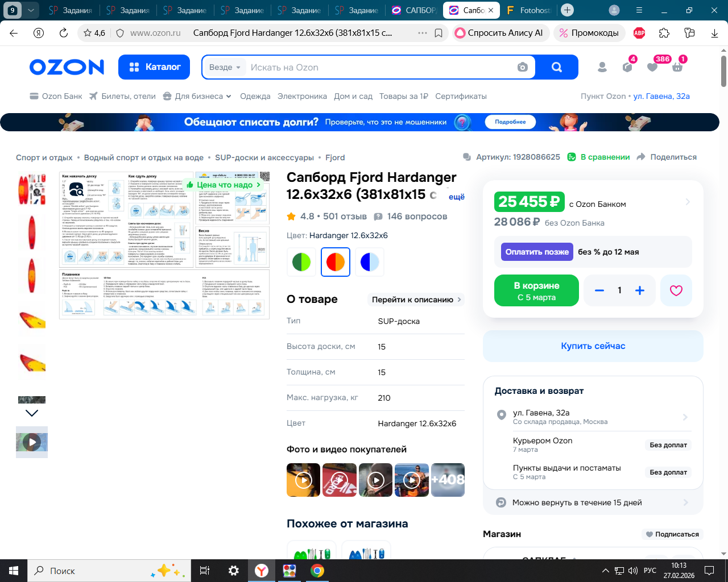This screenshot has width=728, height=582.
Task: Open Windows Task View icon
Action: (205, 571)
